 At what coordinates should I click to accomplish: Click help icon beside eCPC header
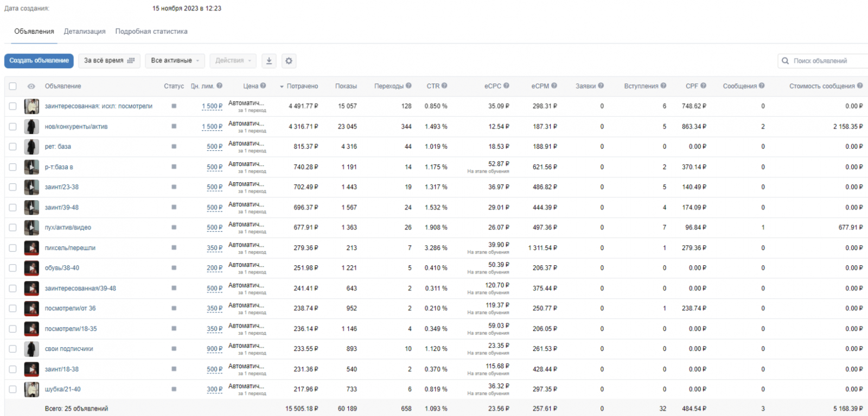pyautogui.click(x=506, y=86)
